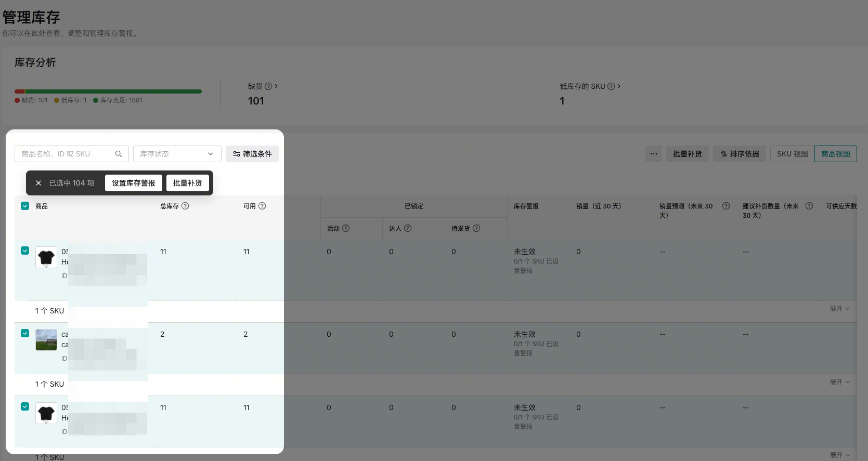Open help icon next to 可用

click(x=262, y=206)
